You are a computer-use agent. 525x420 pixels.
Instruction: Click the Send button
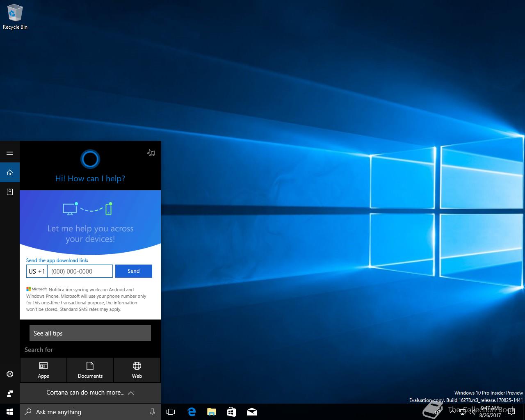tap(134, 271)
